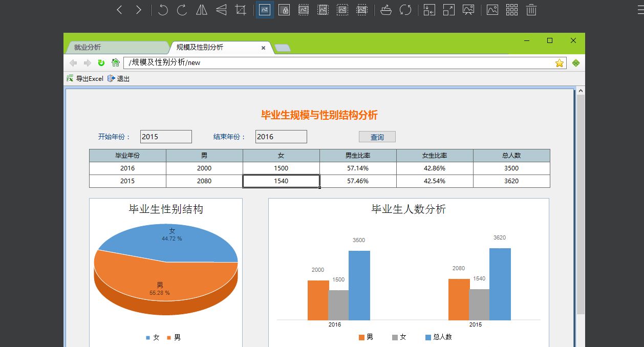Click 导出Excel export button
644x347 pixels.
85,79
